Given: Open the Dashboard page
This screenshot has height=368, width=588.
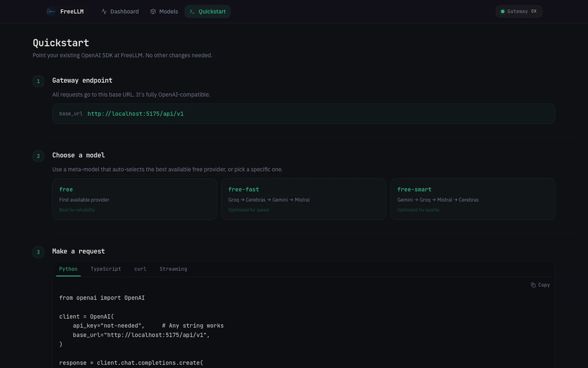Looking at the screenshot, I should (120, 12).
